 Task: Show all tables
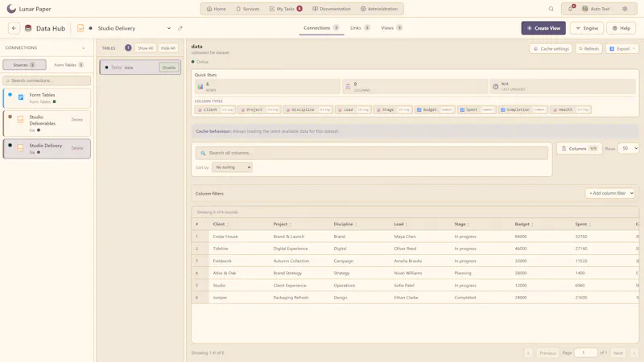[146, 48]
